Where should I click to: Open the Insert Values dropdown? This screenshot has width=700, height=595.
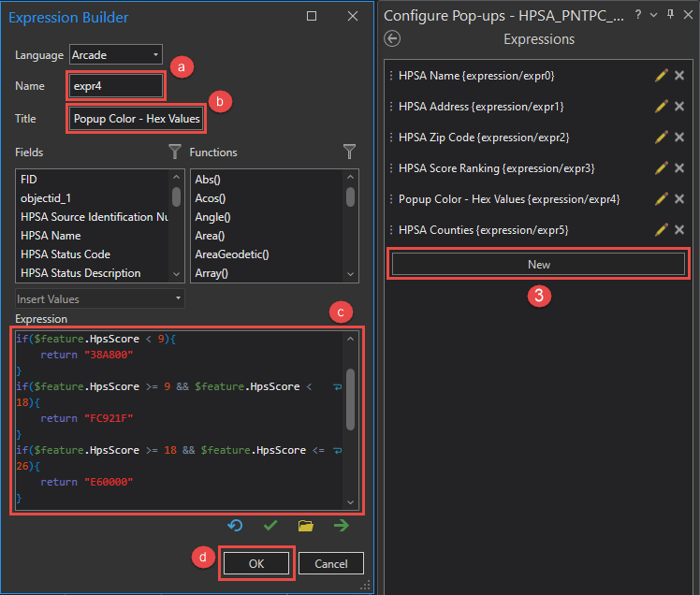(x=100, y=298)
